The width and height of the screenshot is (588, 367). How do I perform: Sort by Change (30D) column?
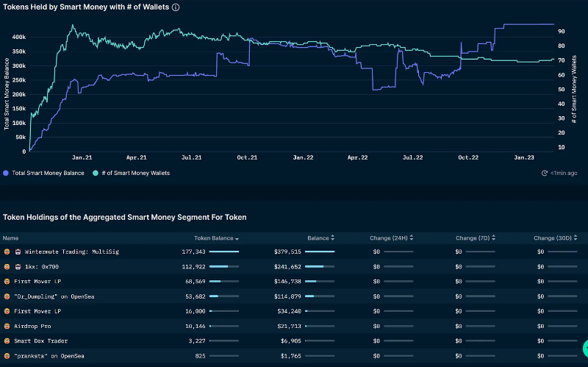(553, 238)
